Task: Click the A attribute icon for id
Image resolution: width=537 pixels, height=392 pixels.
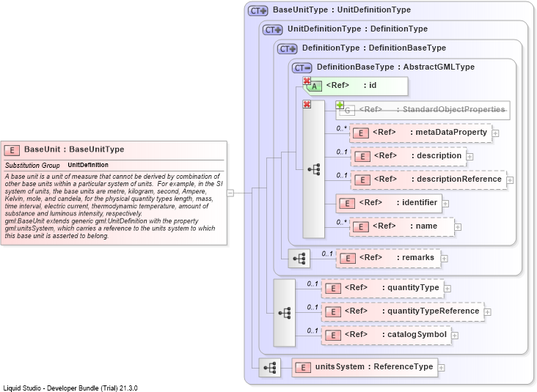Action: [x=315, y=86]
